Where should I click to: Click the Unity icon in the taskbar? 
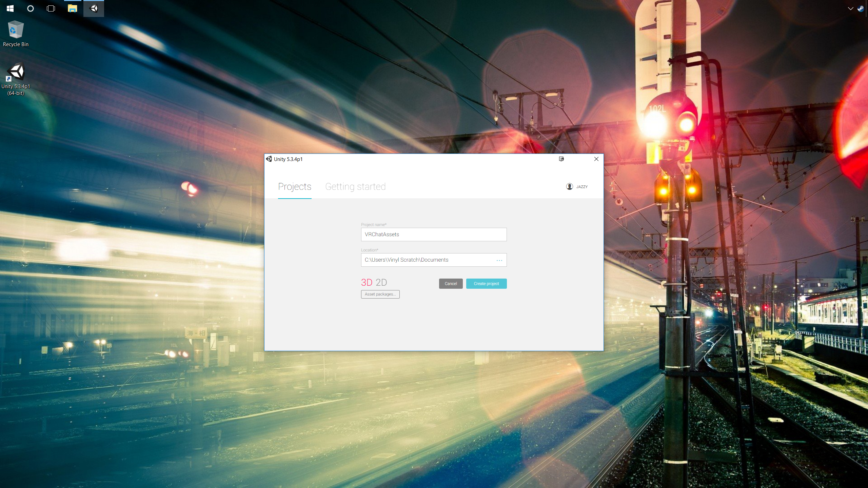coord(94,8)
